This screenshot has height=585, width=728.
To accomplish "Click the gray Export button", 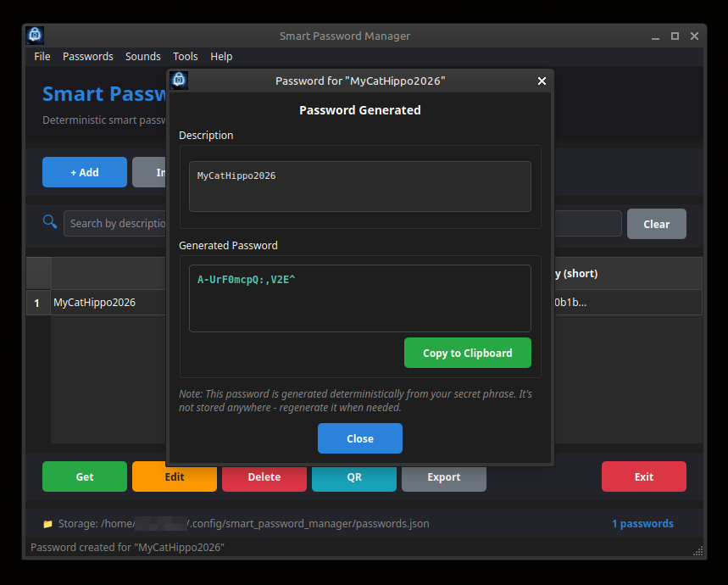I will click(444, 479).
